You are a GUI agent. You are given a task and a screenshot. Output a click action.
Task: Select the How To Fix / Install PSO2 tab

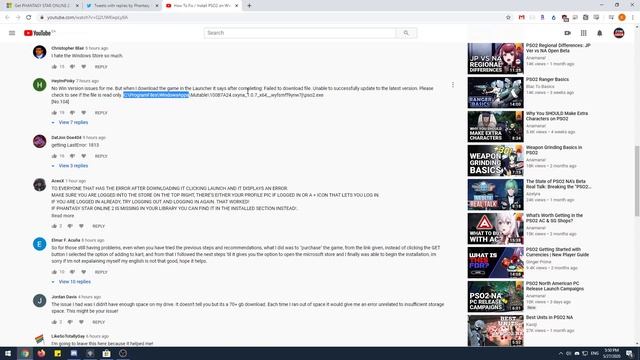click(201, 6)
